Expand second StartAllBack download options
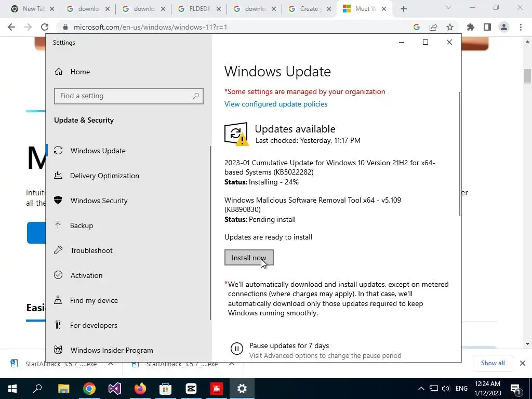The height and width of the screenshot is (399, 532). click(x=232, y=364)
